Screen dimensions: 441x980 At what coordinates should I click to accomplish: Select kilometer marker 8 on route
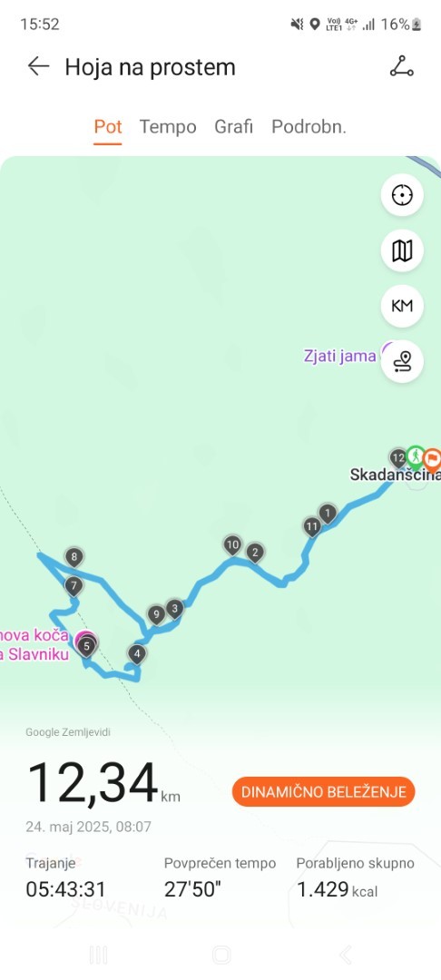pyautogui.click(x=74, y=557)
